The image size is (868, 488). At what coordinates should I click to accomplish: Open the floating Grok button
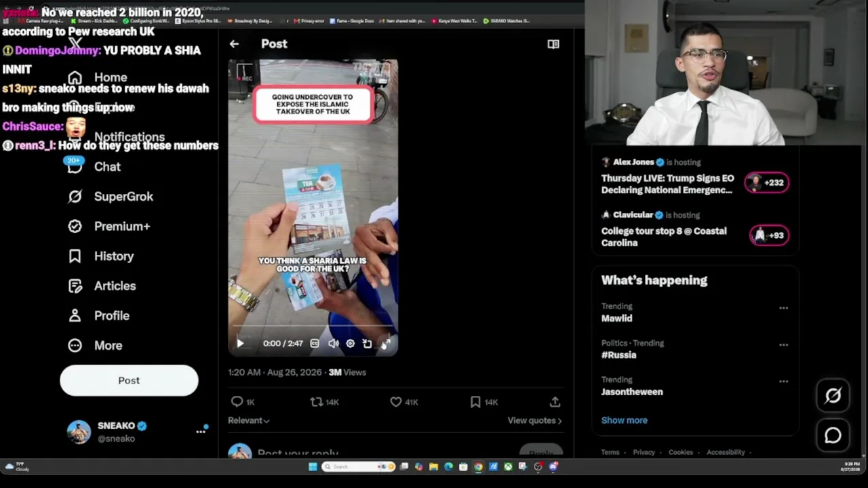point(833,395)
